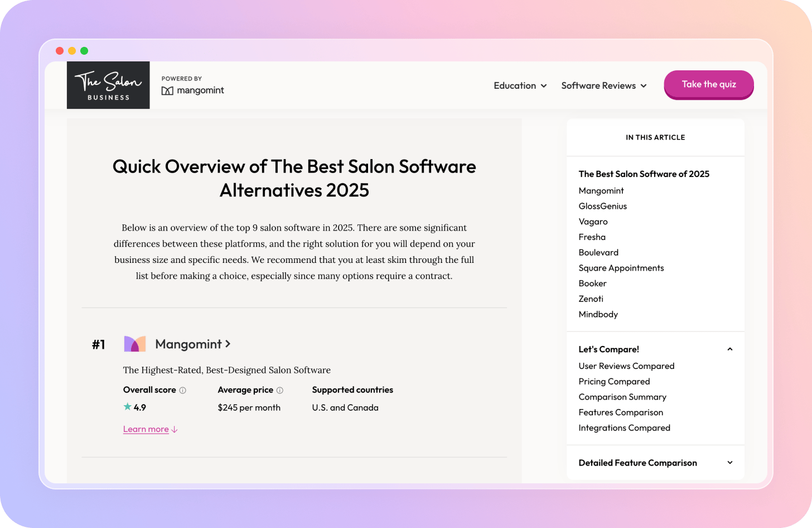812x528 pixels.
Task: Show info for Average price
Action: pos(280,390)
